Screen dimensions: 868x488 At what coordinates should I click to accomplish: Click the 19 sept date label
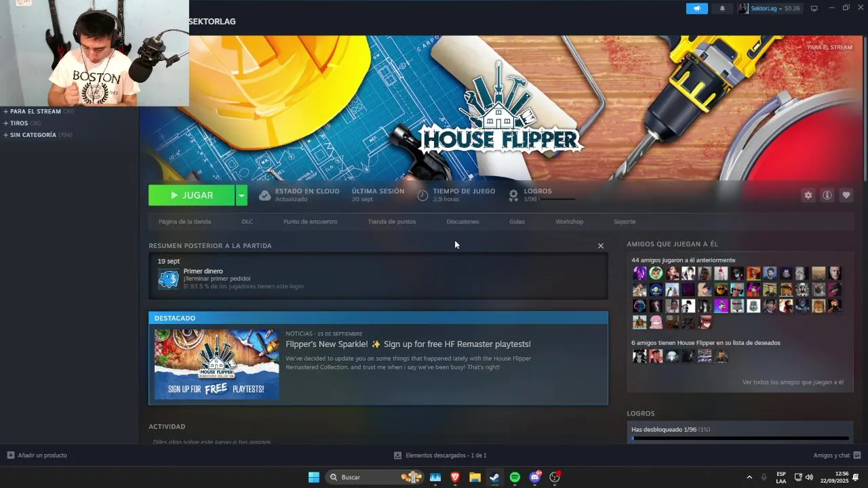coord(169,261)
